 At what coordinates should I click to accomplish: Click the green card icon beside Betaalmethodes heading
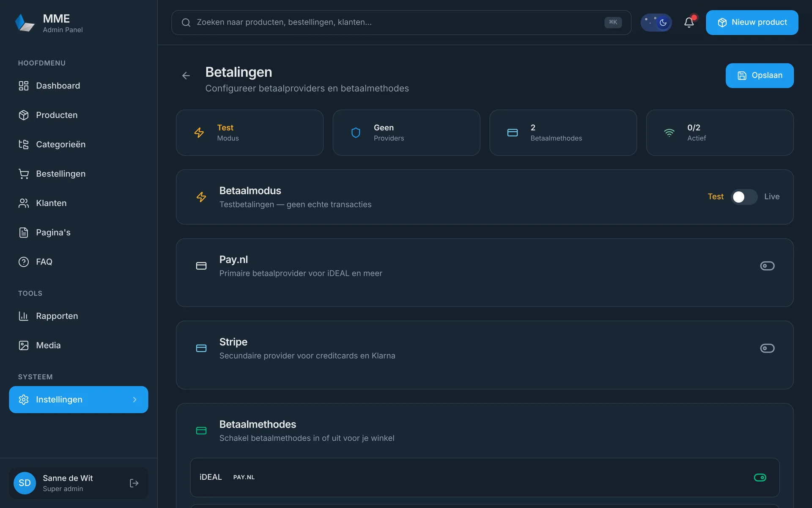201,431
